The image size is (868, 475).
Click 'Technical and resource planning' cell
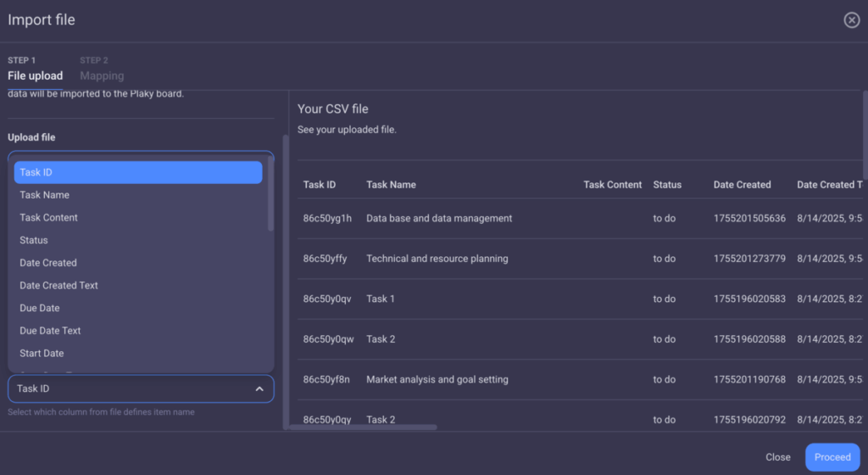coord(437,259)
